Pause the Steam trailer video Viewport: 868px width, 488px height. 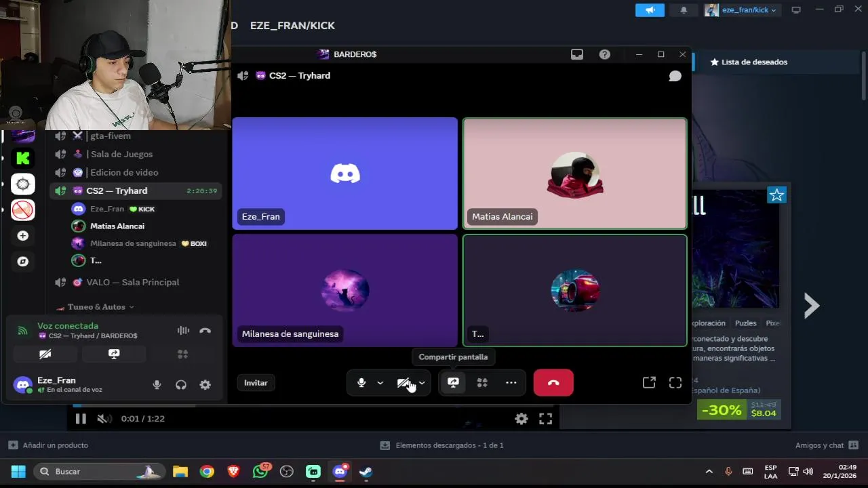81,419
